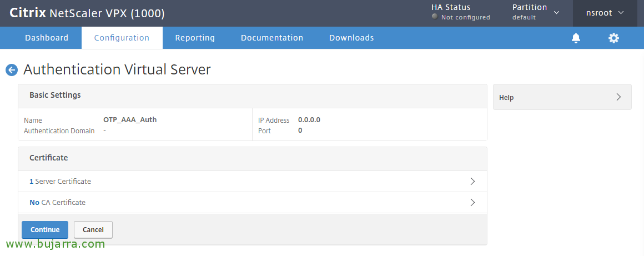
Task: Open the settings gear icon
Action: (x=613, y=38)
